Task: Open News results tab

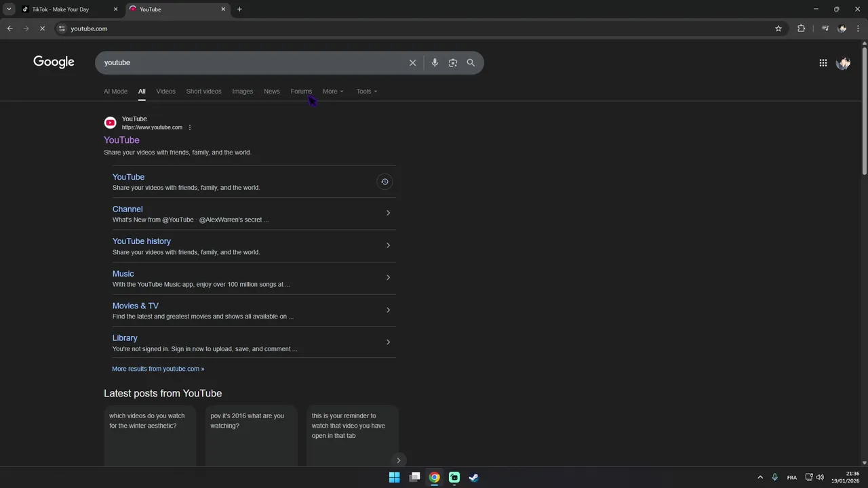Action: (271, 91)
